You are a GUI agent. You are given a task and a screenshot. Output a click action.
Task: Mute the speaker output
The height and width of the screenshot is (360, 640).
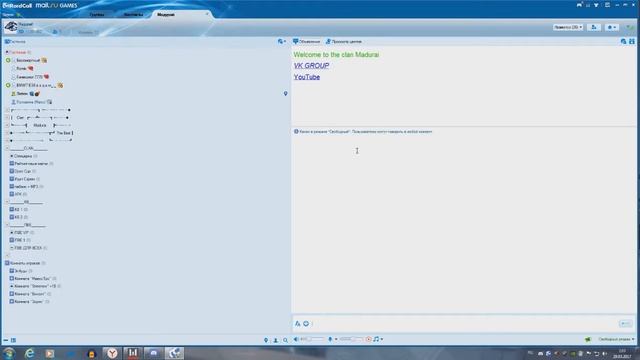[x=296, y=339]
